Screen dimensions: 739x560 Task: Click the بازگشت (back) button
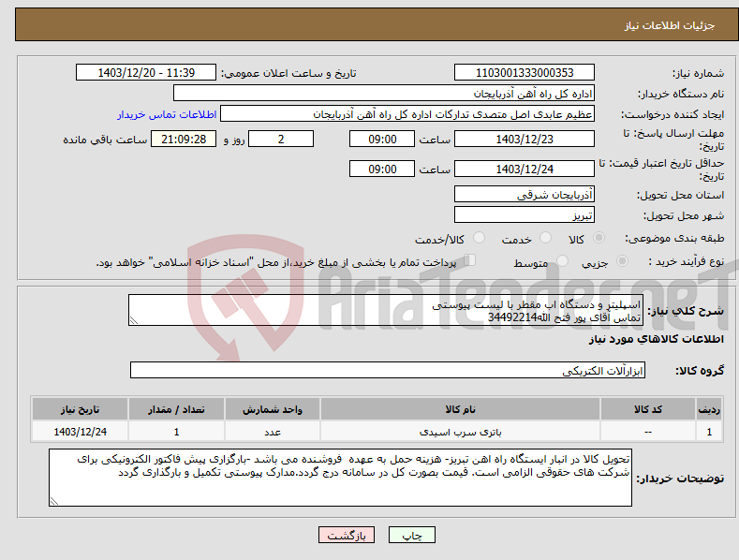point(347,535)
